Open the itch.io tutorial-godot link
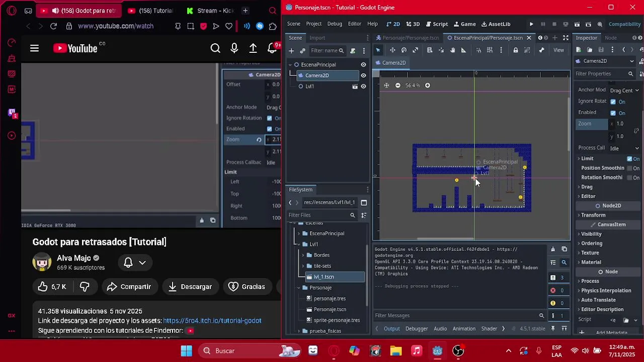644x362 pixels. [x=212, y=321]
